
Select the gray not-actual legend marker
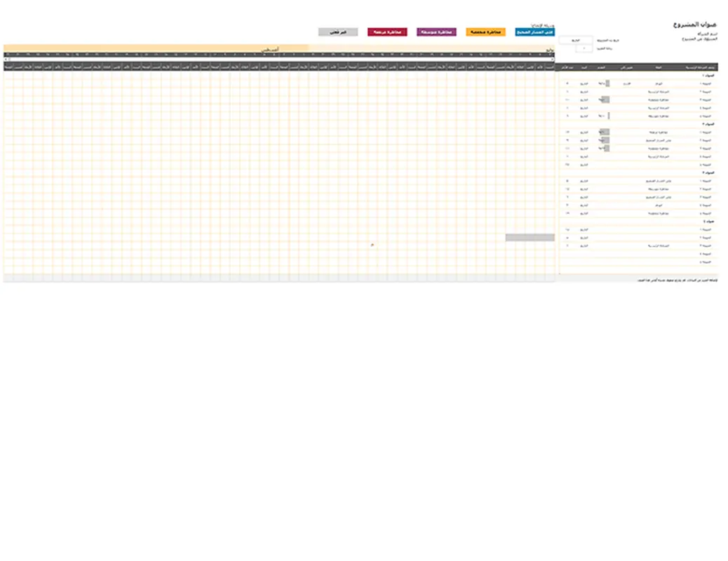[x=337, y=32]
